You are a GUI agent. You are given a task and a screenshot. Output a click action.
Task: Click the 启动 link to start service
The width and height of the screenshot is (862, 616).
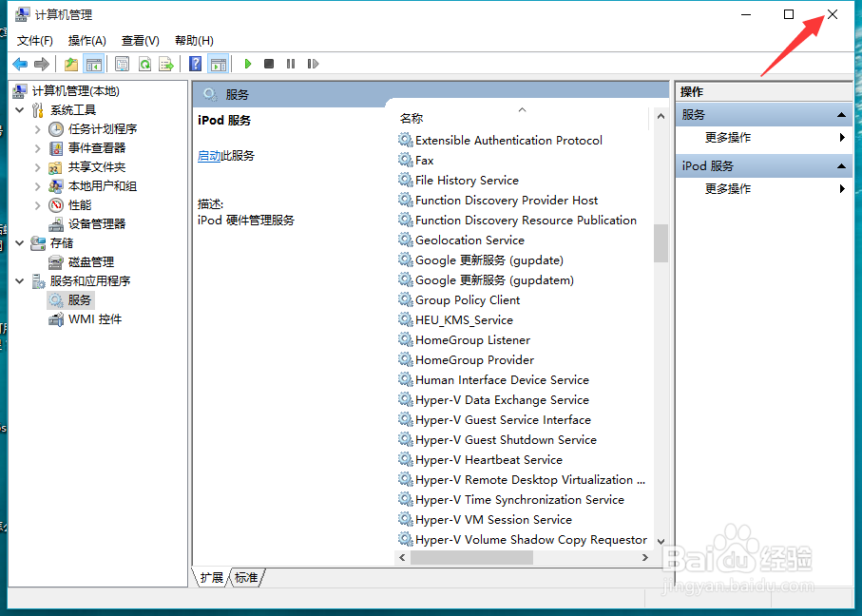[x=209, y=156]
